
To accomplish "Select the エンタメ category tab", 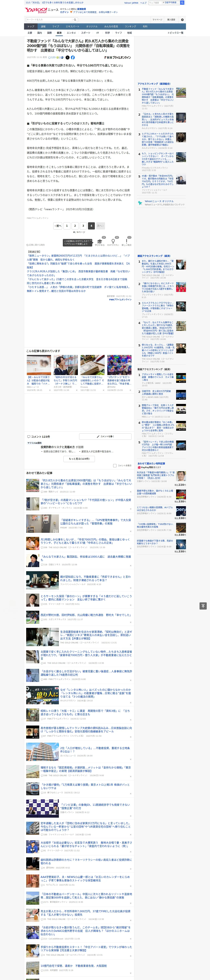I will click(x=71, y=33).
